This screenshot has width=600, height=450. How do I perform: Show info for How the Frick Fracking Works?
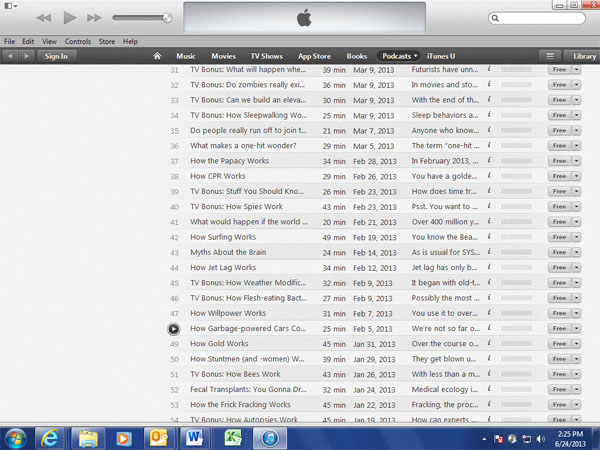click(x=489, y=404)
